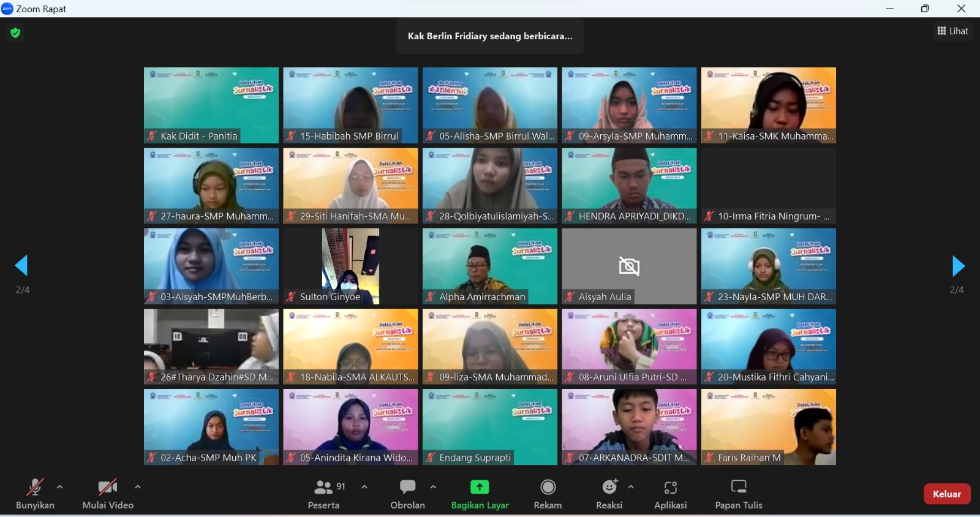This screenshot has width=980, height=517.
Task: Click the page indicator under the left gallery arrow
Action: point(23,290)
